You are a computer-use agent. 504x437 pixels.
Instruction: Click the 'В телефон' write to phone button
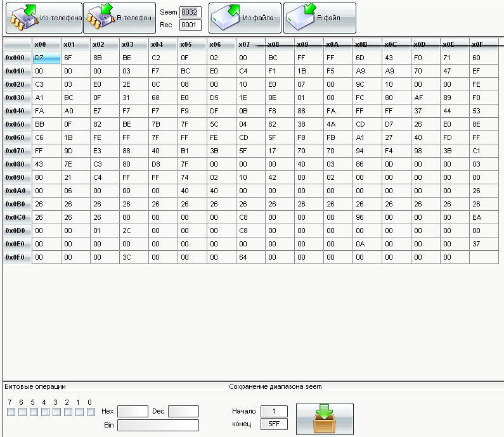120,18
